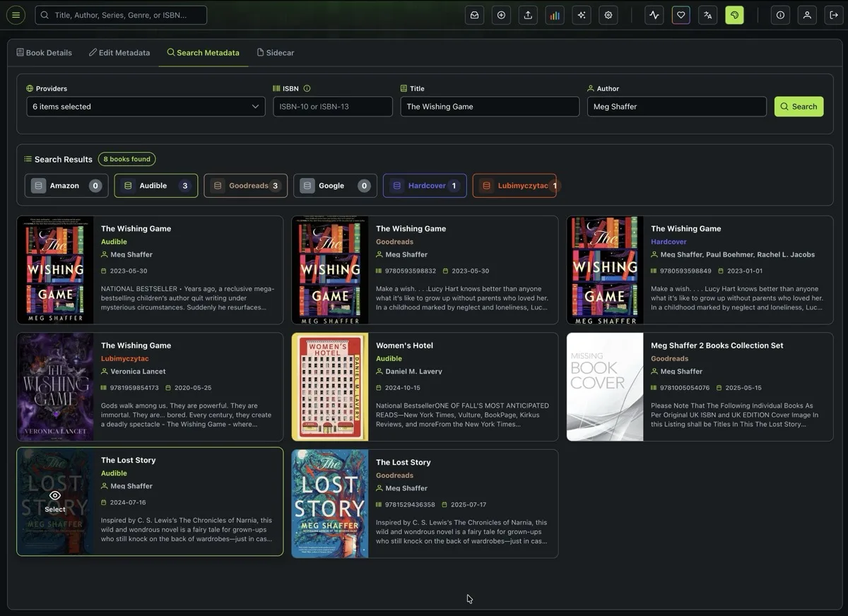The image size is (848, 616).
Task: Click the sparkles magic icon
Action: point(582,15)
